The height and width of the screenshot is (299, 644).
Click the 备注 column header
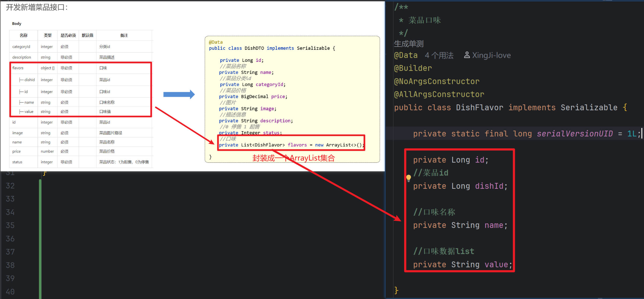pyautogui.click(x=124, y=35)
